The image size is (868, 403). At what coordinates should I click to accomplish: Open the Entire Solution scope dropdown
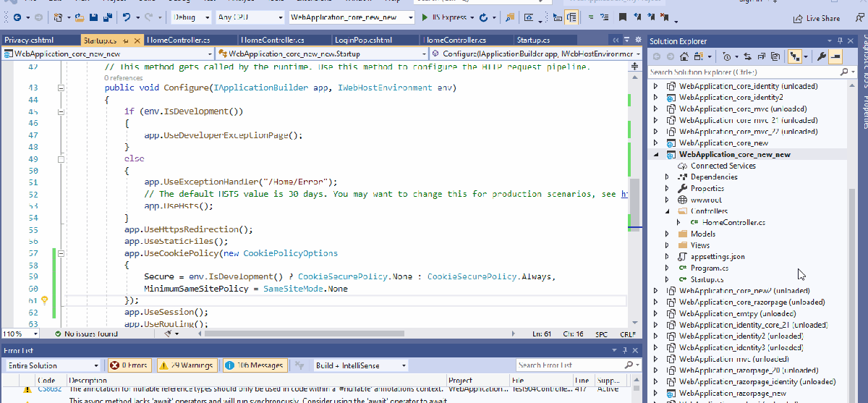pos(52,365)
